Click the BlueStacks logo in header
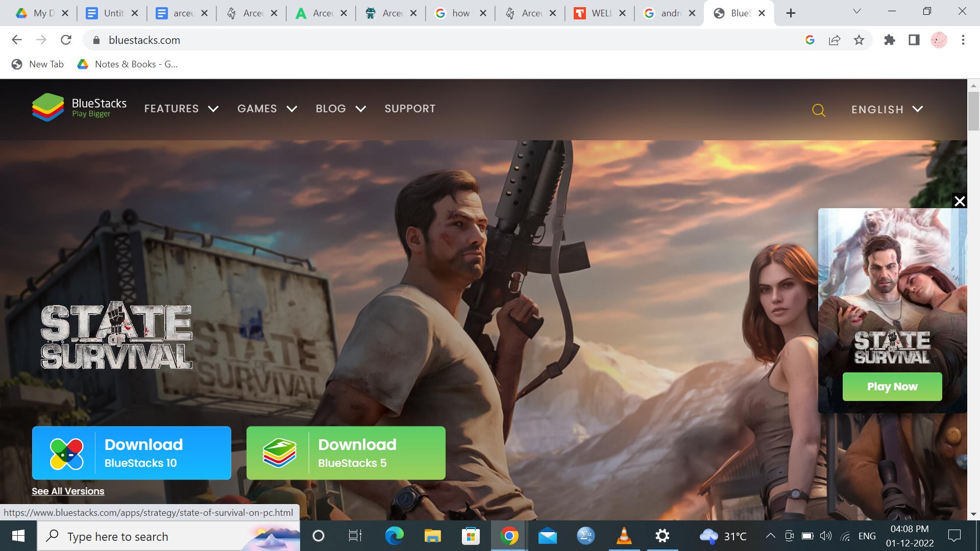 [x=79, y=108]
